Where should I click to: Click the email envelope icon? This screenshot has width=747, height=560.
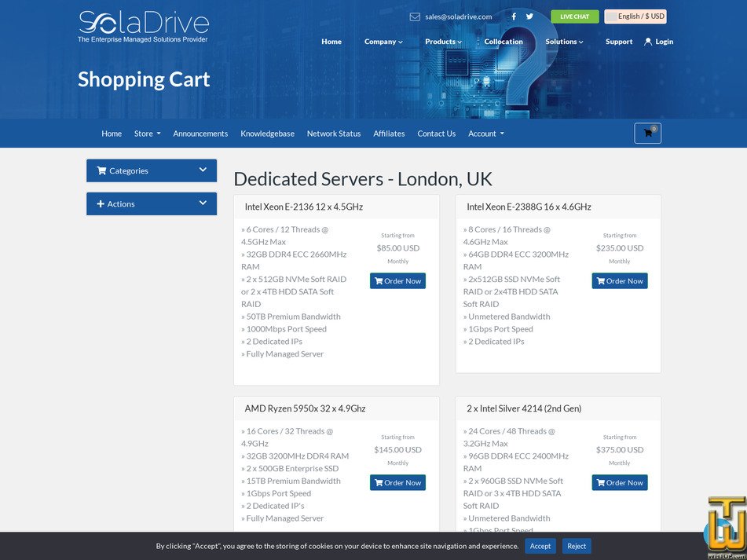(x=415, y=16)
